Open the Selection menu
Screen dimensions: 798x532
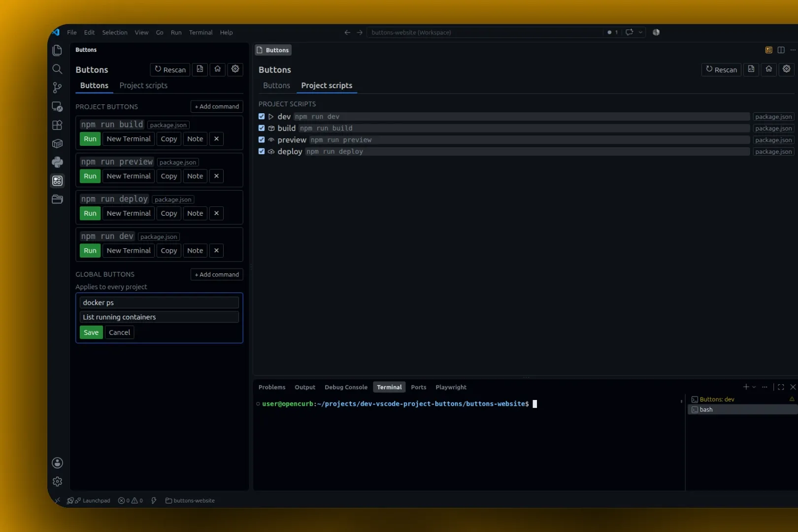115,33
